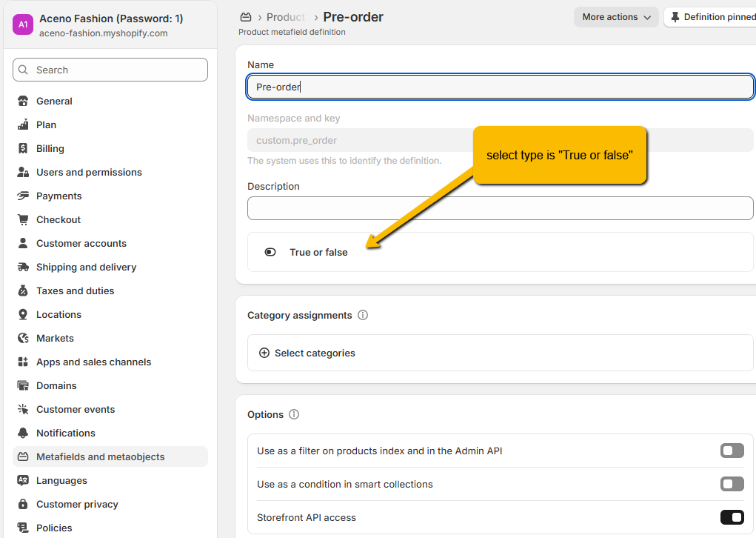Click the Locations pin icon
This screenshot has height=538, width=756.
[23, 314]
